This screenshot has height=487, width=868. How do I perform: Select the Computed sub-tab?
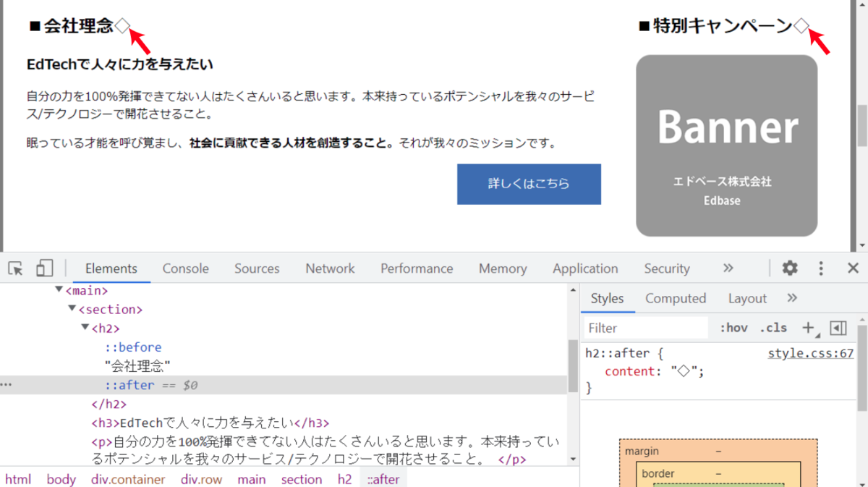[x=676, y=298]
